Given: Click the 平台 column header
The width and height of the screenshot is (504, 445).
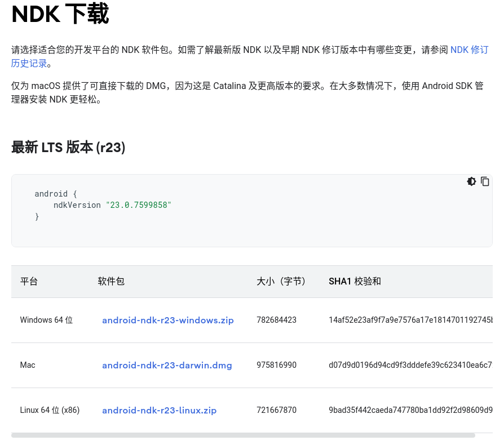Looking at the screenshot, I should (29, 281).
